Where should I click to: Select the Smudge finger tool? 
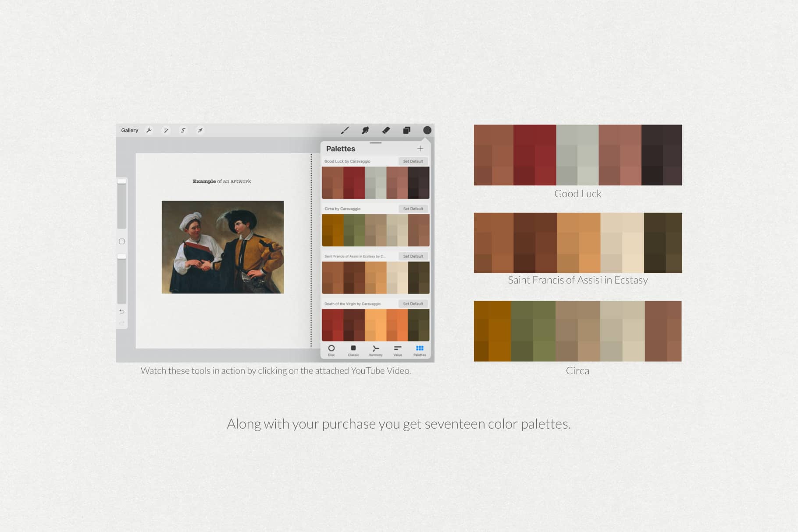coord(365,130)
